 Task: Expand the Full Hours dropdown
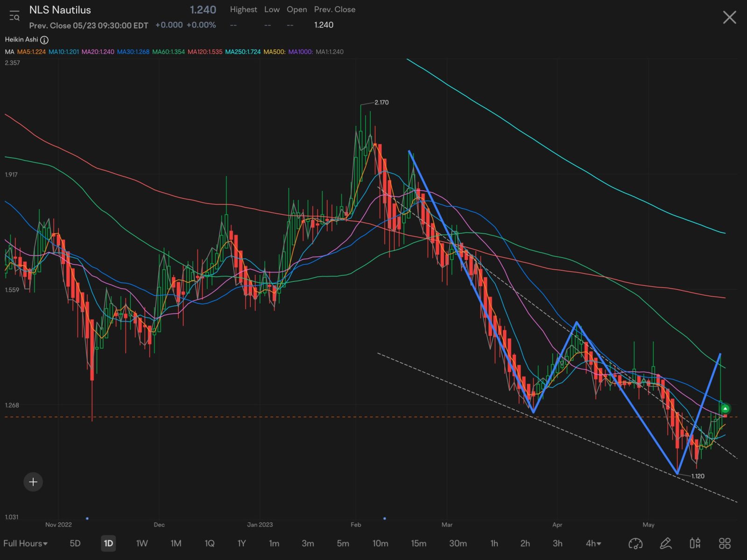(x=25, y=543)
